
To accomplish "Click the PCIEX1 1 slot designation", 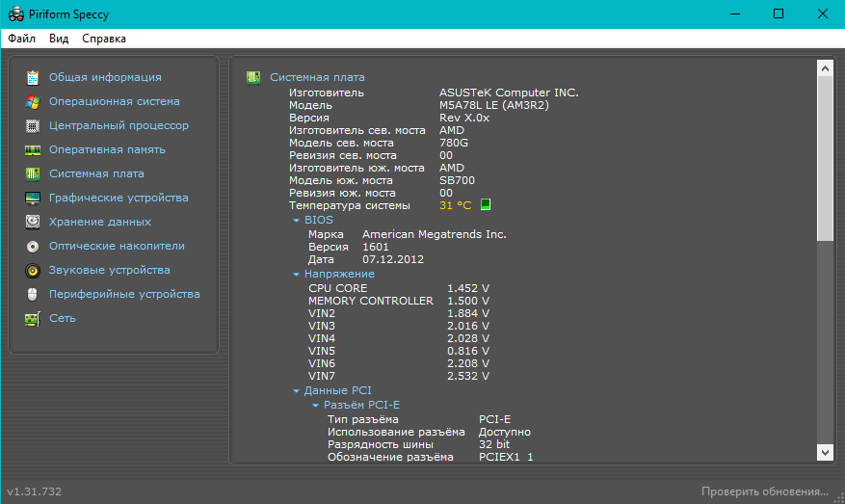I will (x=506, y=457).
